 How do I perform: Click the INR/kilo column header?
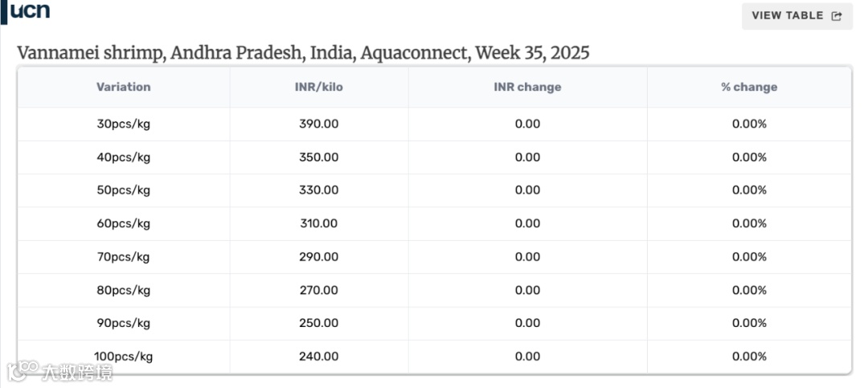pos(318,87)
